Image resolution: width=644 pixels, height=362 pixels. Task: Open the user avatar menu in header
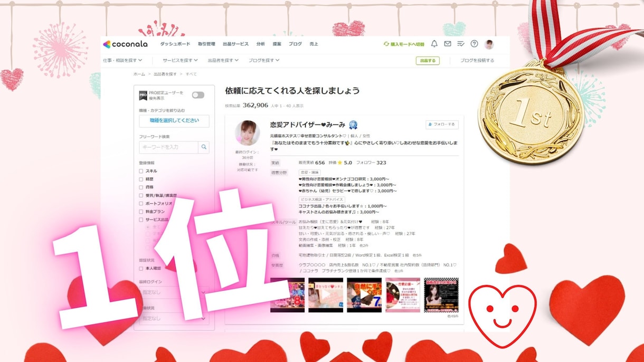pos(489,44)
